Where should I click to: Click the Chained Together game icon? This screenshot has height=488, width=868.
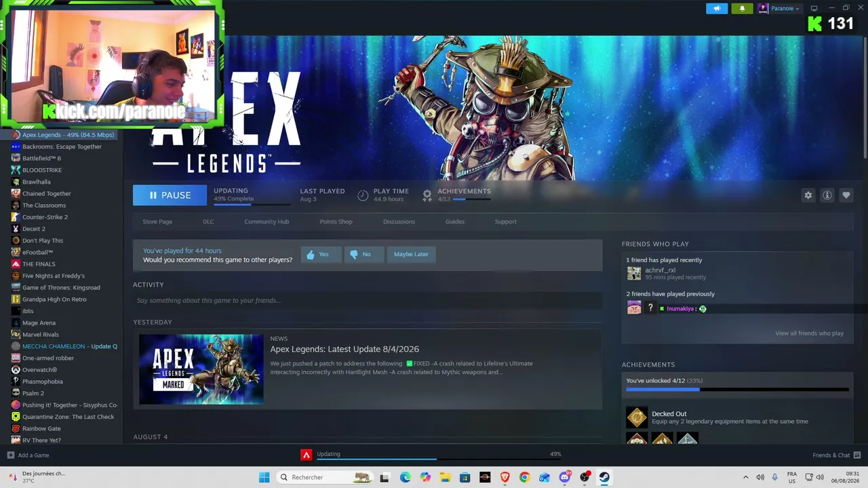16,193
